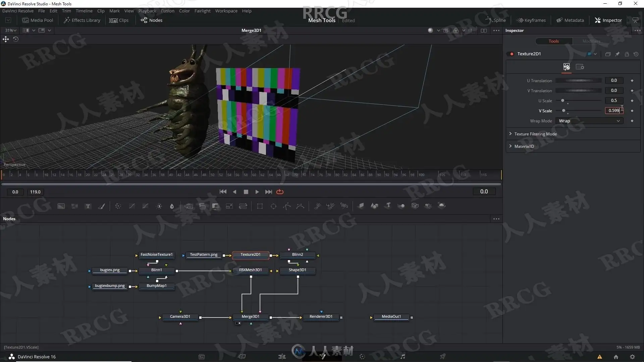Screen dimensions: 644x362
Task: Toggle dual viewer layout
Action: click(484, 31)
